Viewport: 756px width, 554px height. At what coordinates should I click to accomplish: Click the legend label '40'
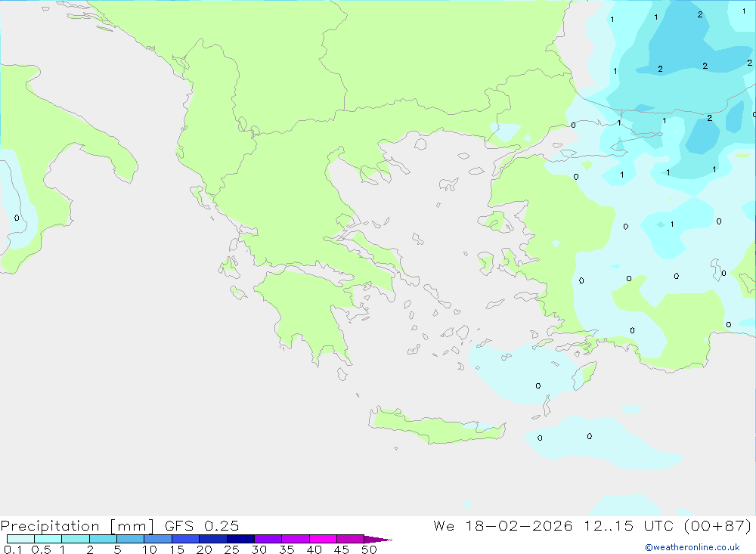314,549
